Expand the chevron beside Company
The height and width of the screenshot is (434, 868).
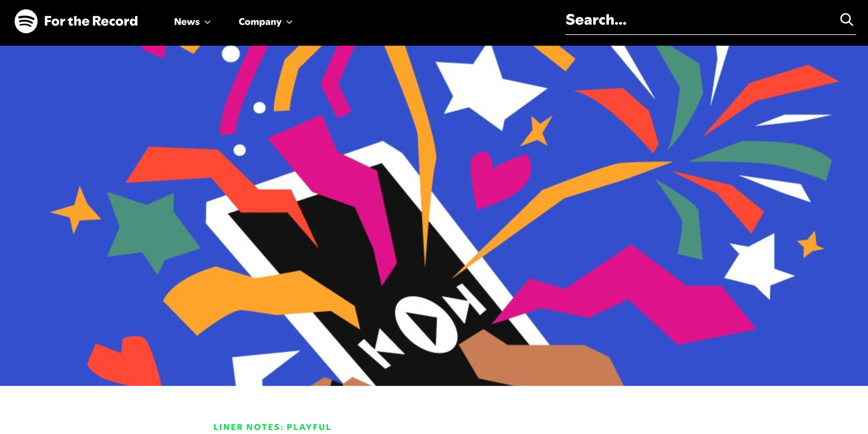(x=289, y=22)
